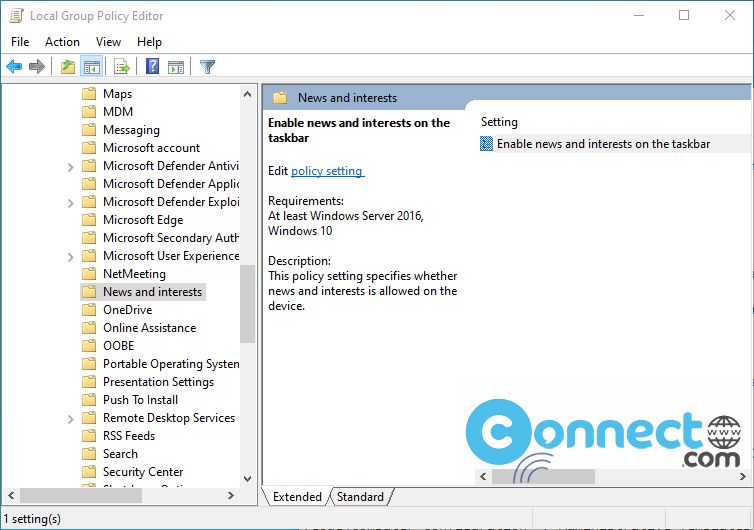Expand Microsoft User Experience node

point(71,257)
